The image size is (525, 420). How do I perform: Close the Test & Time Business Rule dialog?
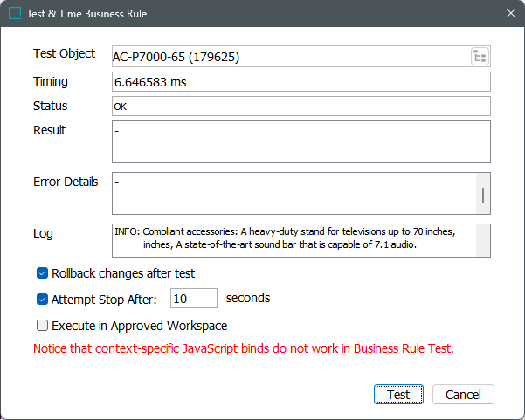[510, 14]
